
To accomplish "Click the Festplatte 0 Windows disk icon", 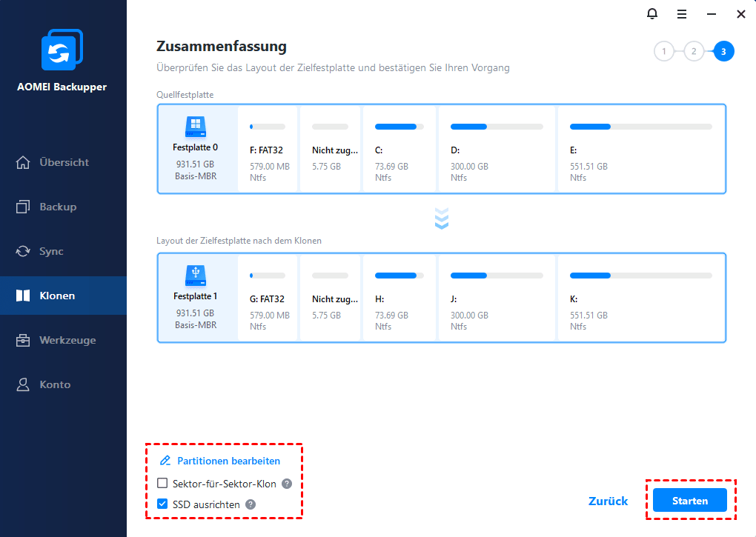I will click(x=196, y=127).
